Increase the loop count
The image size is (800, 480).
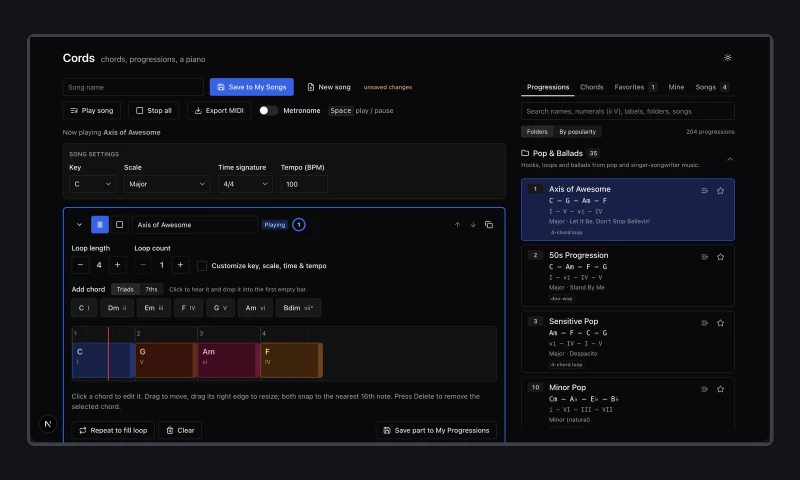point(180,265)
